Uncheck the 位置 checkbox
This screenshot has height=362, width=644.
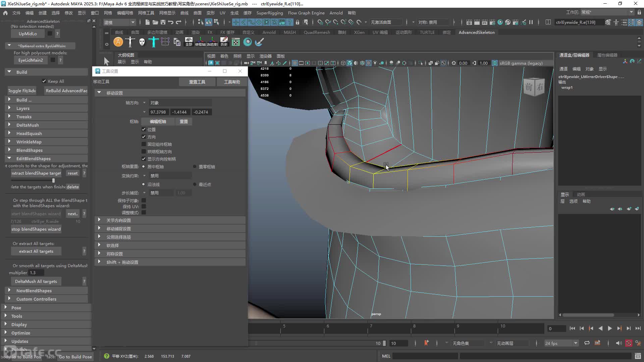coord(144,129)
